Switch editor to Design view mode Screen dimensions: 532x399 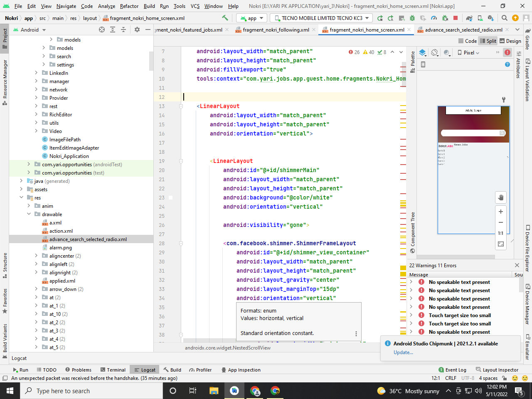pyautogui.click(x=510, y=41)
